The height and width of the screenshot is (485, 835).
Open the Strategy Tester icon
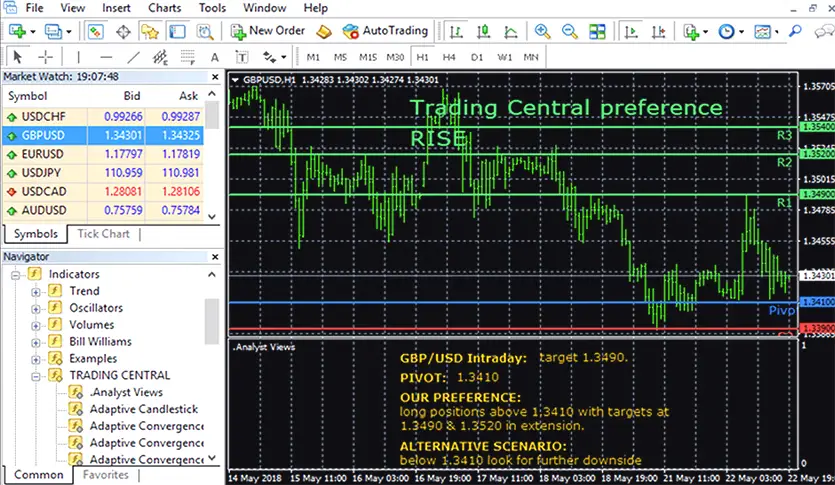point(204,31)
